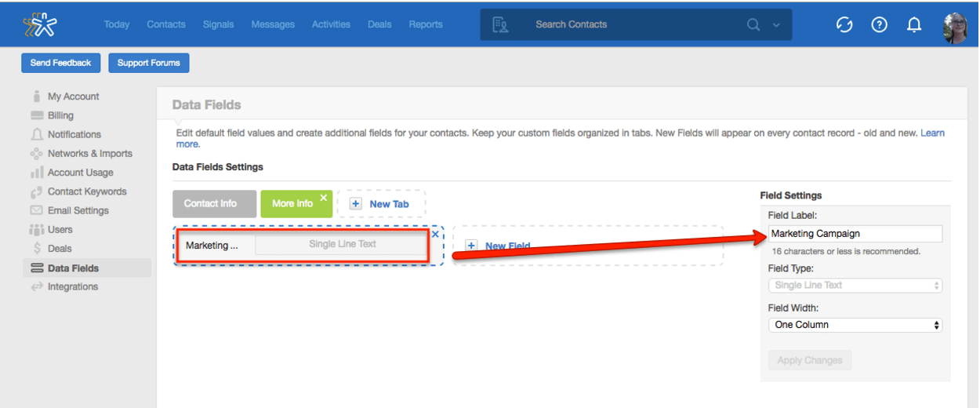Viewport: 980px width, 408px height.
Task: Open Email Settings from the sidebar
Action: point(78,210)
